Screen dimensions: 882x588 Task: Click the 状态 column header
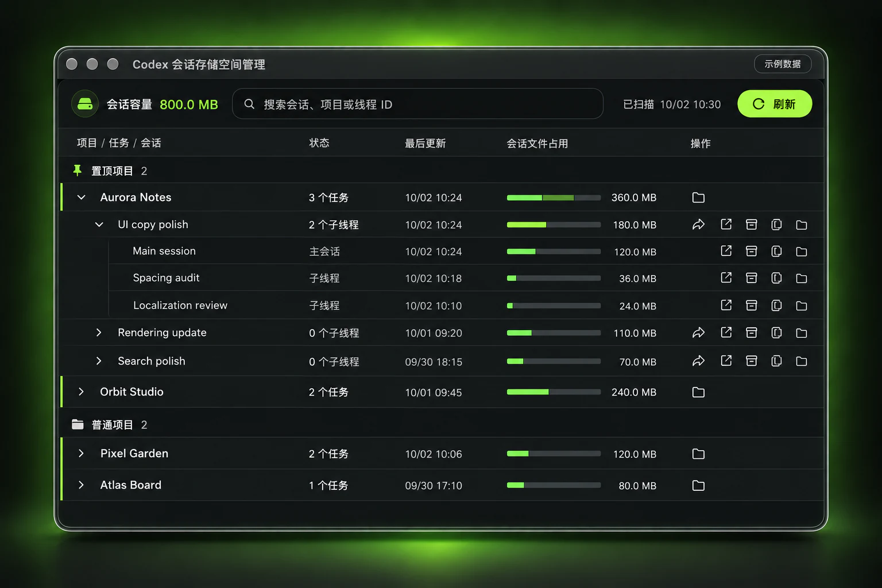(x=319, y=143)
